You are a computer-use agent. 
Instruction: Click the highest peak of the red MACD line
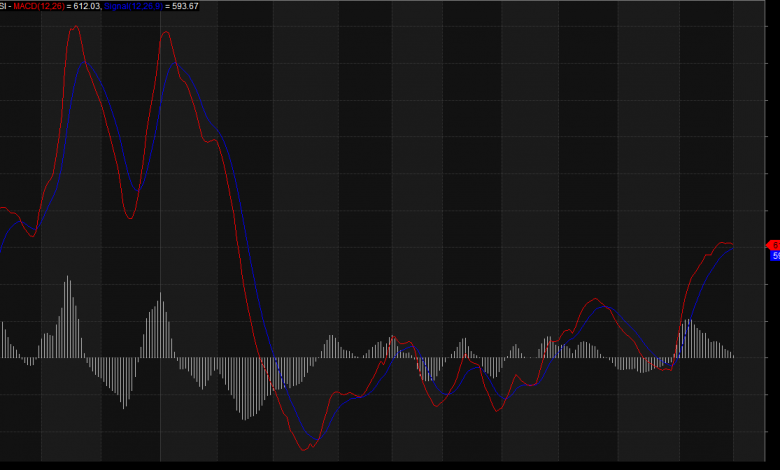[74, 27]
